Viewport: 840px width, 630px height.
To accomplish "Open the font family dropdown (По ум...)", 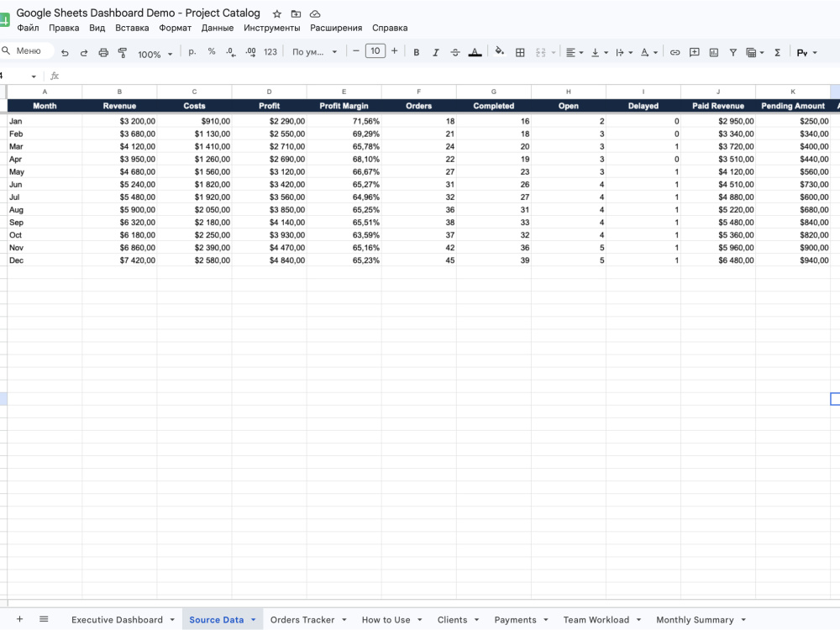I will [x=314, y=52].
